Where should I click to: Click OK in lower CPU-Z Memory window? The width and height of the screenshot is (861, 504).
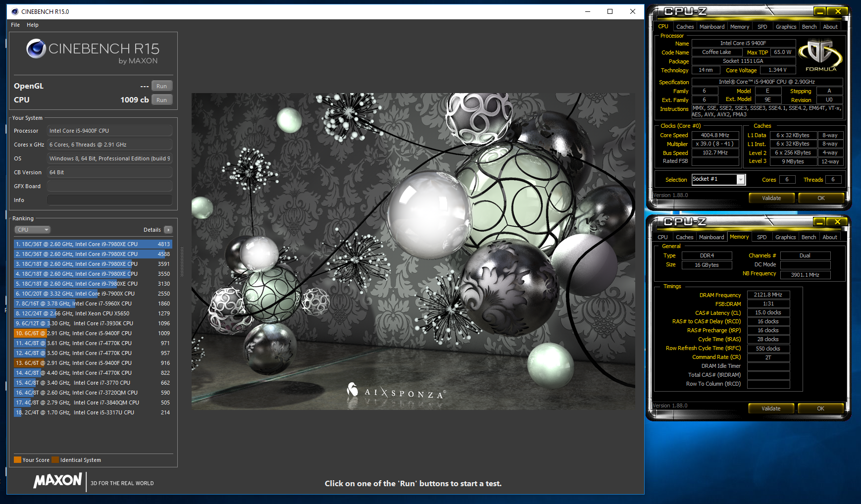[x=820, y=408]
